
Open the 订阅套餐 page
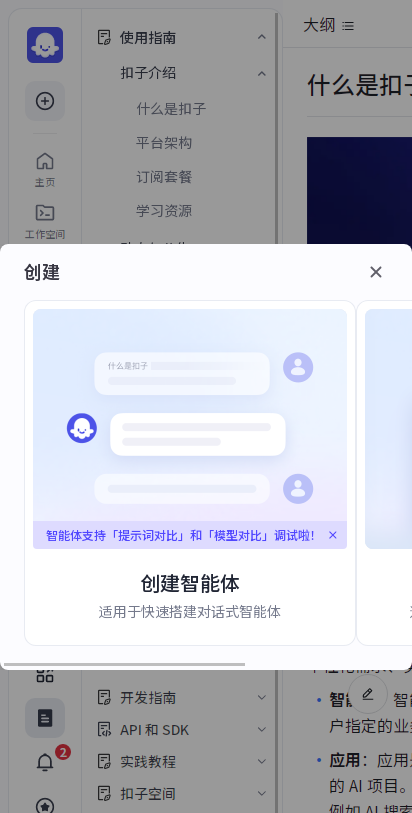click(x=164, y=177)
